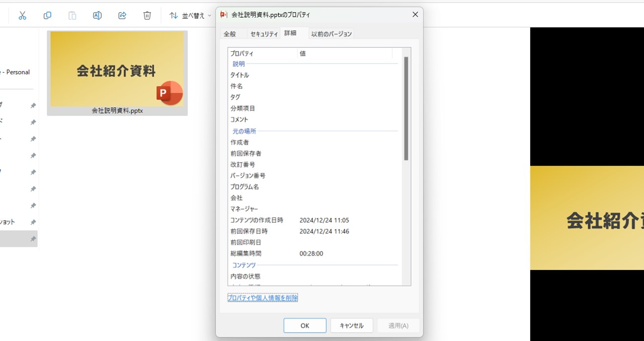The image size is (644, 341).
Task: Select the 前回印刷日 property row
Action: click(x=315, y=242)
